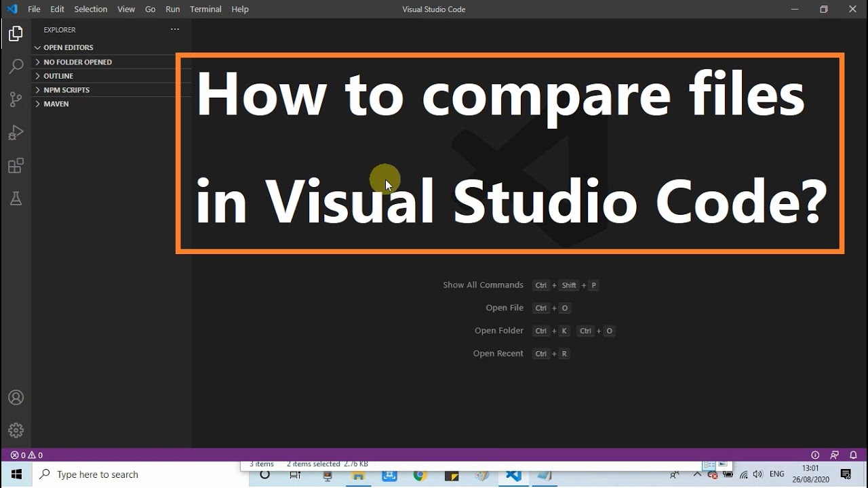Click the feedback icon in status bar
This screenshot has height=488, width=868.
tap(835, 455)
